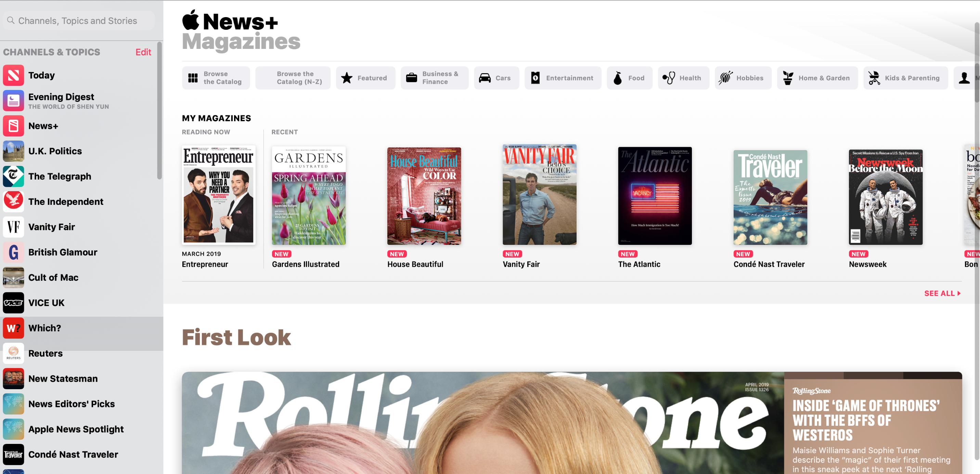Click the sidebar scrollbar
Viewport: 980px width, 474px height.
[x=159, y=110]
